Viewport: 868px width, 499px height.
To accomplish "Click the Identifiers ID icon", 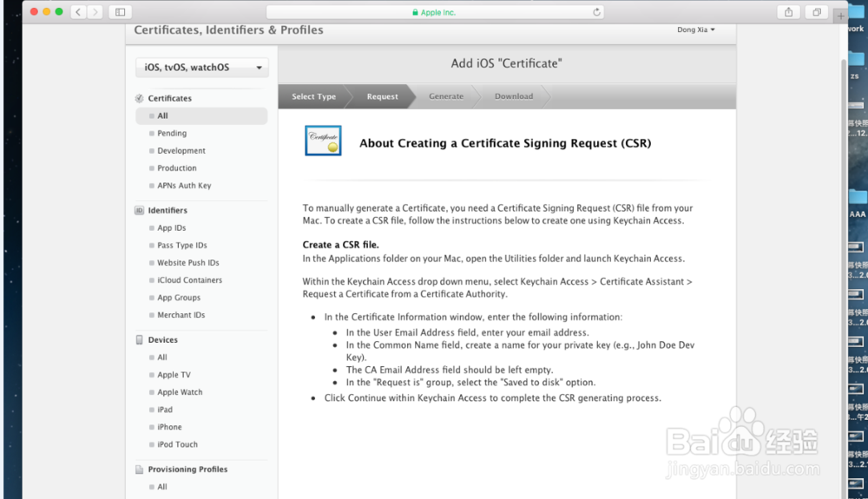I will coord(140,210).
